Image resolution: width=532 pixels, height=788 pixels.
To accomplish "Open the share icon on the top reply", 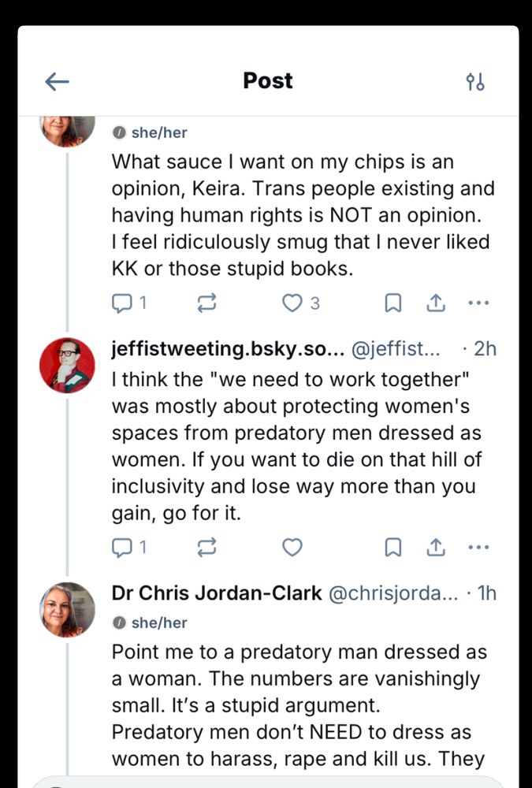I will point(436,303).
